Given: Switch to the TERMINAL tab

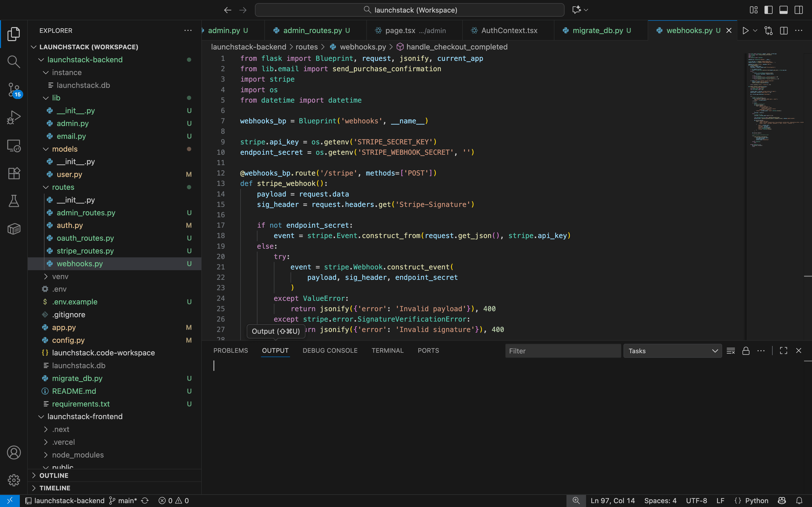Looking at the screenshot, I should pyautogui.click(x=387, y=350).
